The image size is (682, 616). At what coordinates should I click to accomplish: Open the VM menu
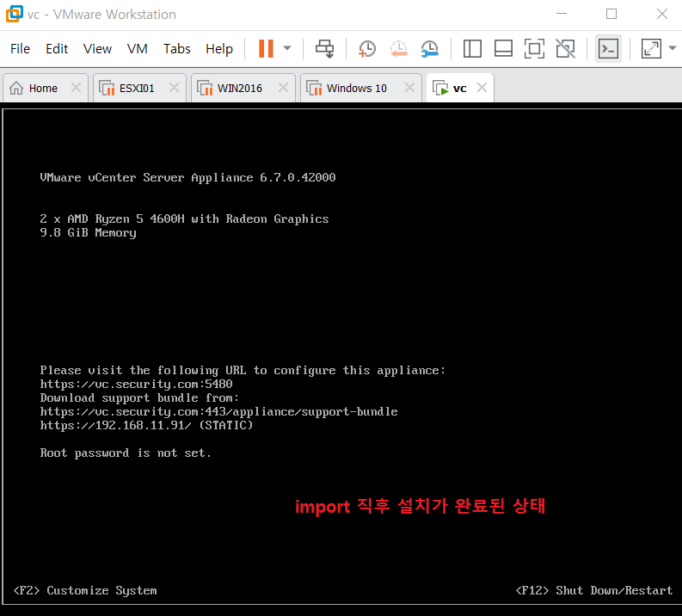pos(138,49)
